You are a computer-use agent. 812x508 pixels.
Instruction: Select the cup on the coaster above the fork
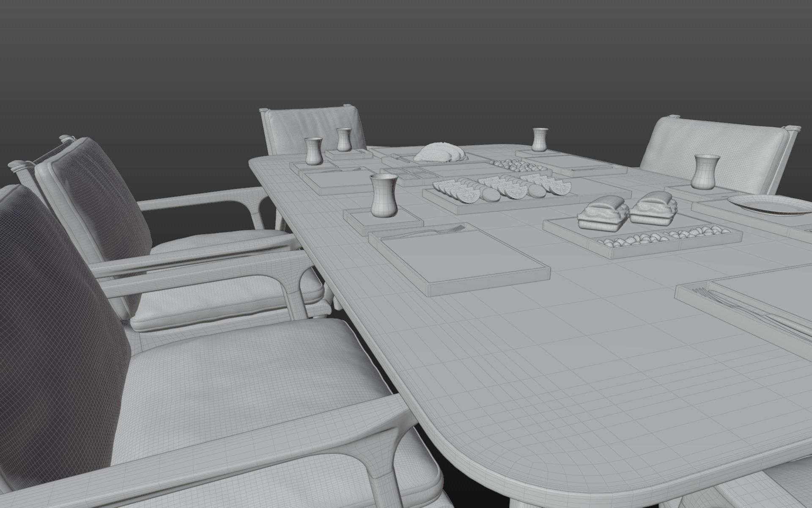click(384, 196)
